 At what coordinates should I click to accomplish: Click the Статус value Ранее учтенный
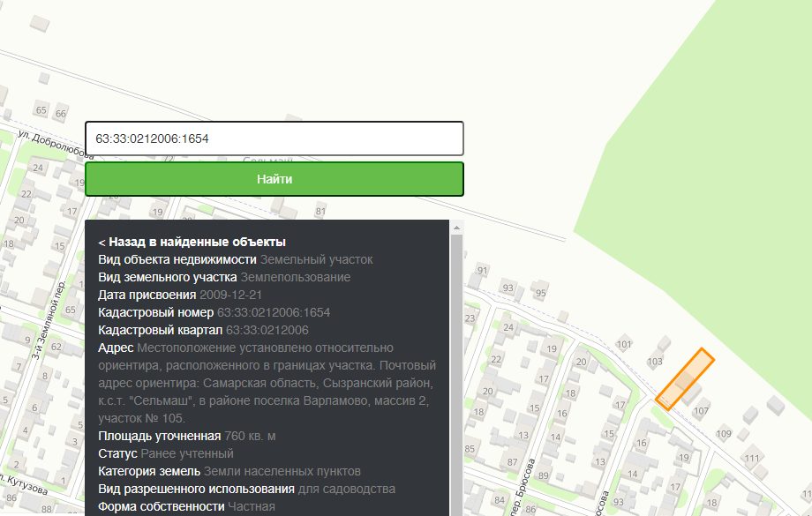pos(187,453)
